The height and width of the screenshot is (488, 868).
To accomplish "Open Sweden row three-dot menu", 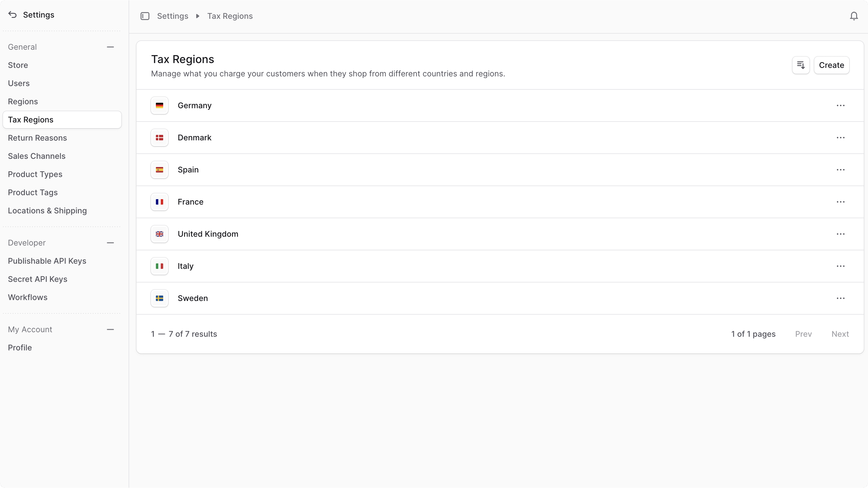I will (x=840, y=298).
